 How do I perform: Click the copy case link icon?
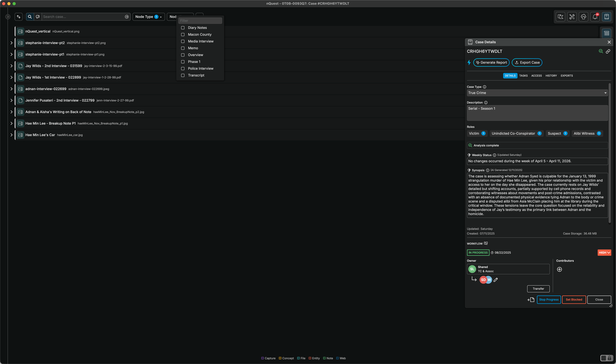(x=608, y=51)
